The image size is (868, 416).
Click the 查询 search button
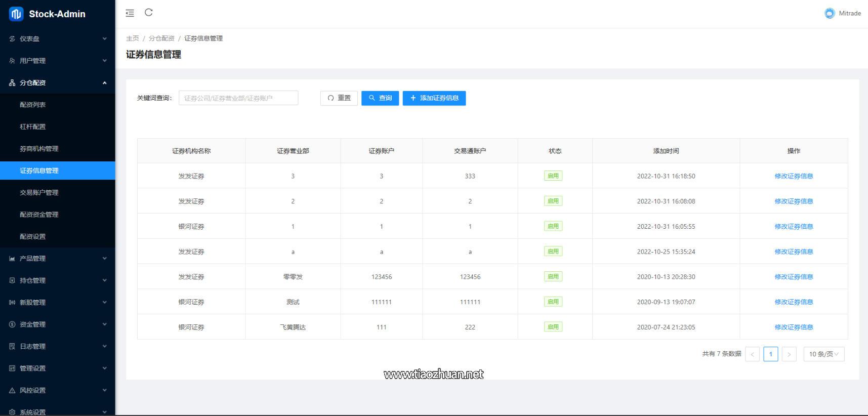coord(380,98)
